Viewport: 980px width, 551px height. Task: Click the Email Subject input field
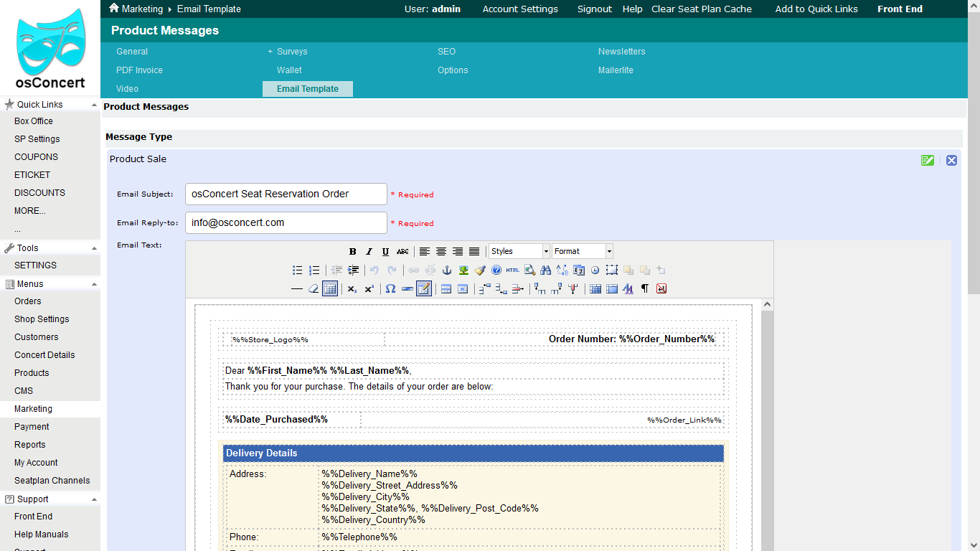tap(286, 194)
